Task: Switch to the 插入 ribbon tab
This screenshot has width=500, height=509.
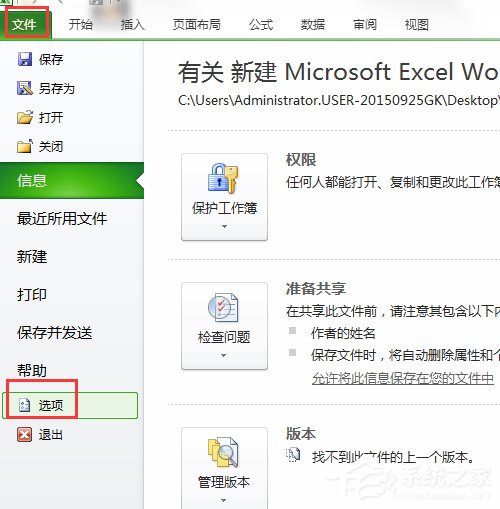Action: (133, 25)
